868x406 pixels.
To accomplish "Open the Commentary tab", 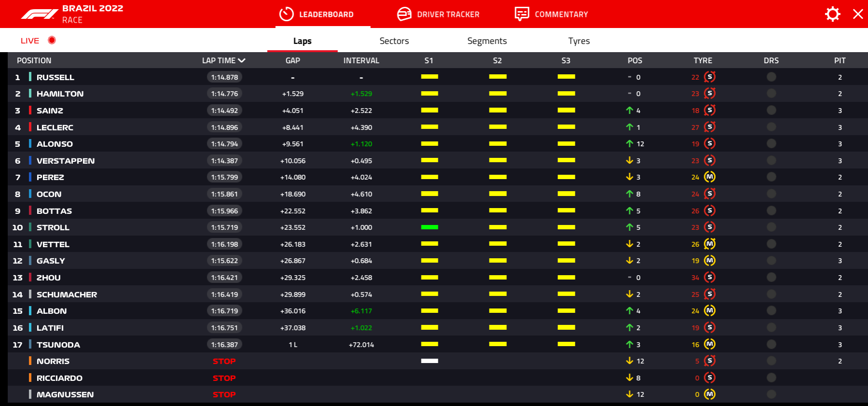I will tap(551, 14).
